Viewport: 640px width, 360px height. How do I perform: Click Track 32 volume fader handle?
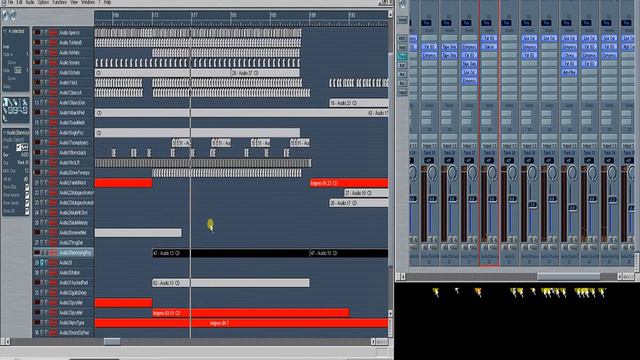point(573,207)
